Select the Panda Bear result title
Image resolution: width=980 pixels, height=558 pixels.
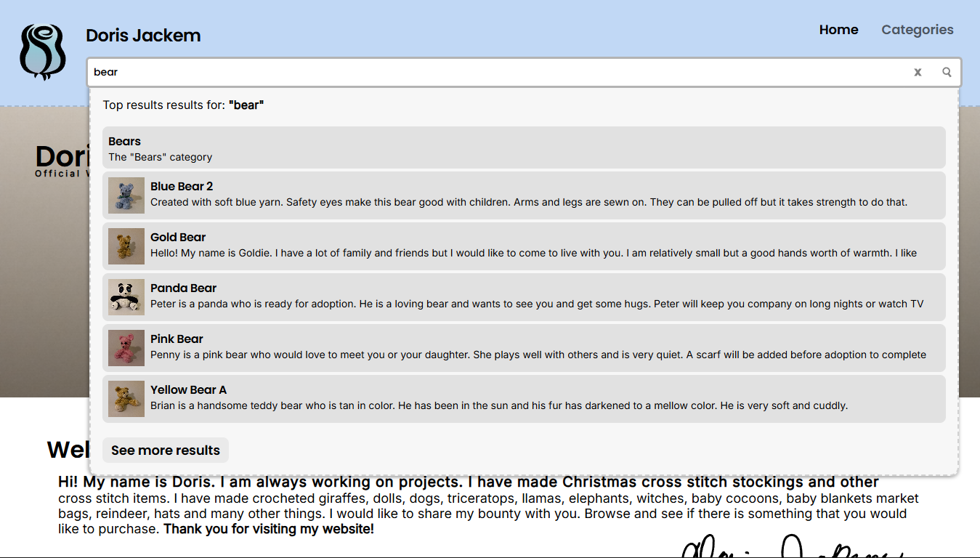[183, 288]
